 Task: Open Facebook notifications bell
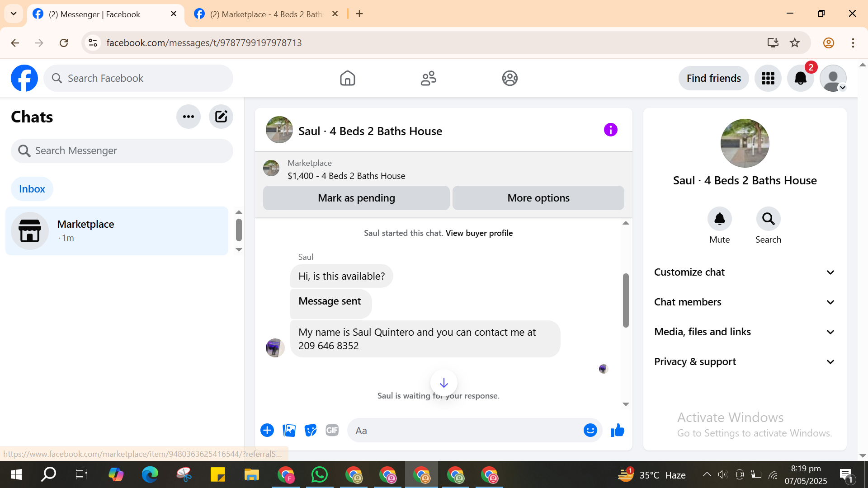point(800,78)
